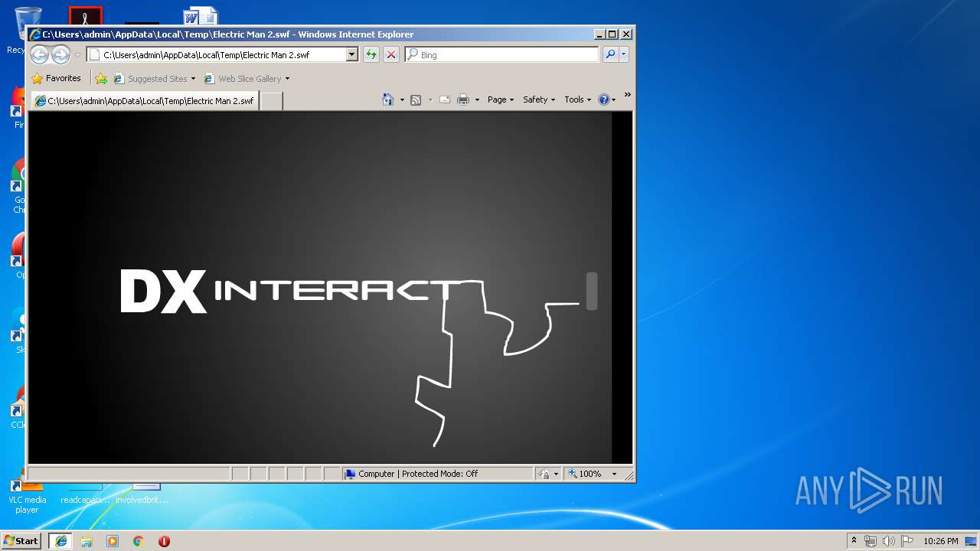Refresh the page with the green arrows
The image size is (980, 551).
(x=371, y=55)
